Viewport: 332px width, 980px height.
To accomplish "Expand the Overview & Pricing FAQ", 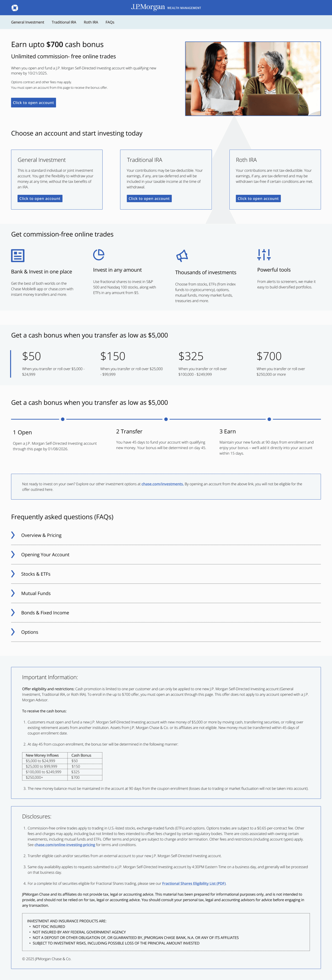I will (166, 535).
